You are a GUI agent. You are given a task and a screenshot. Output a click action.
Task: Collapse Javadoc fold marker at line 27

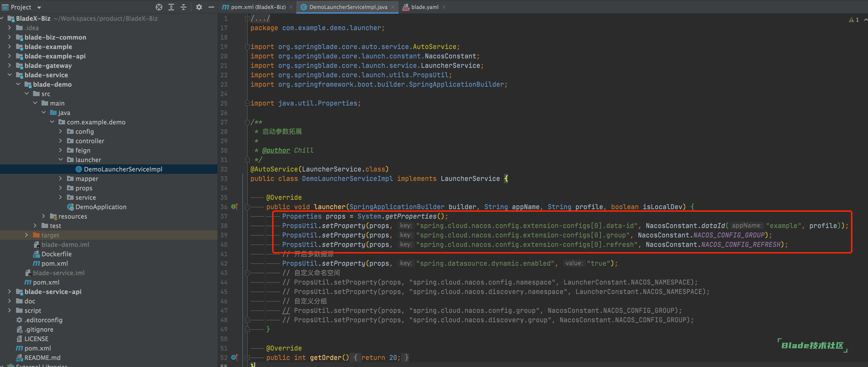[x=247, y=122]
